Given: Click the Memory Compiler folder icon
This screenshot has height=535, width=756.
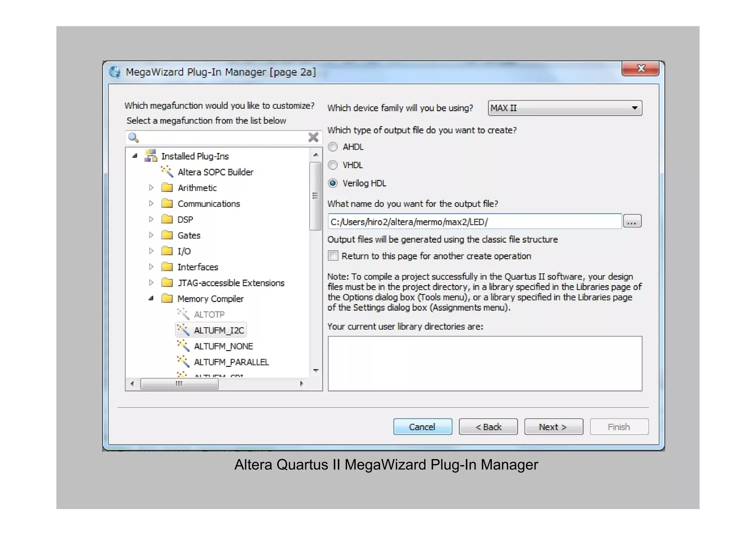Looking at the screenshot, I should click(x=167, y=299).
